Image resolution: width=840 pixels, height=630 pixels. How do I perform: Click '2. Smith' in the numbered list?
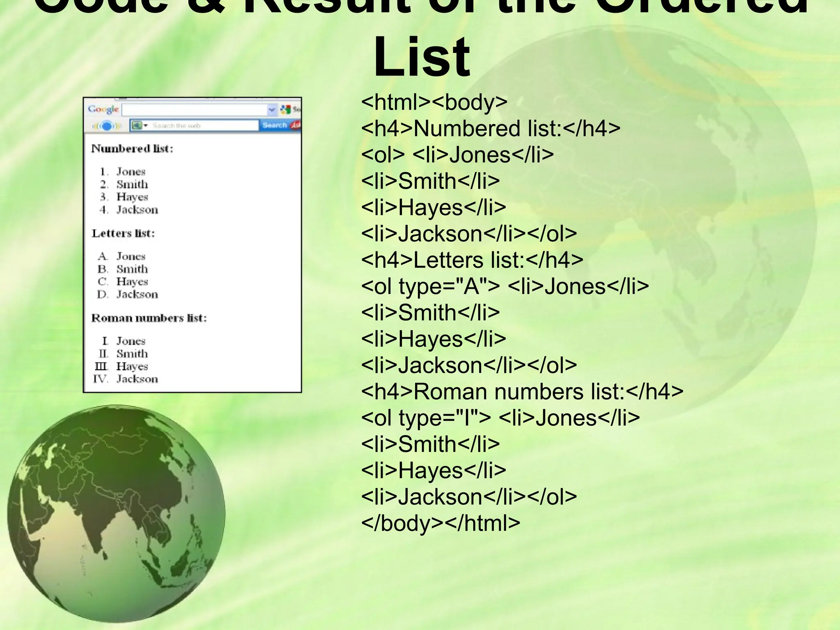123,184
